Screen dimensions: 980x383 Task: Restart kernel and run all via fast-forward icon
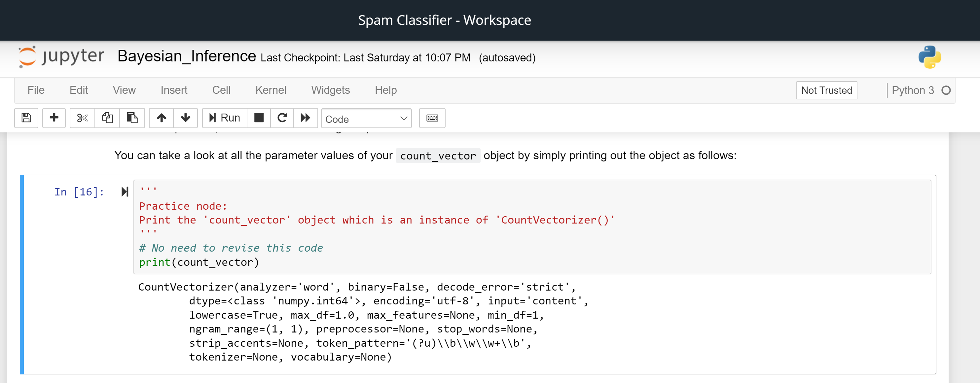tap(306, 118)
